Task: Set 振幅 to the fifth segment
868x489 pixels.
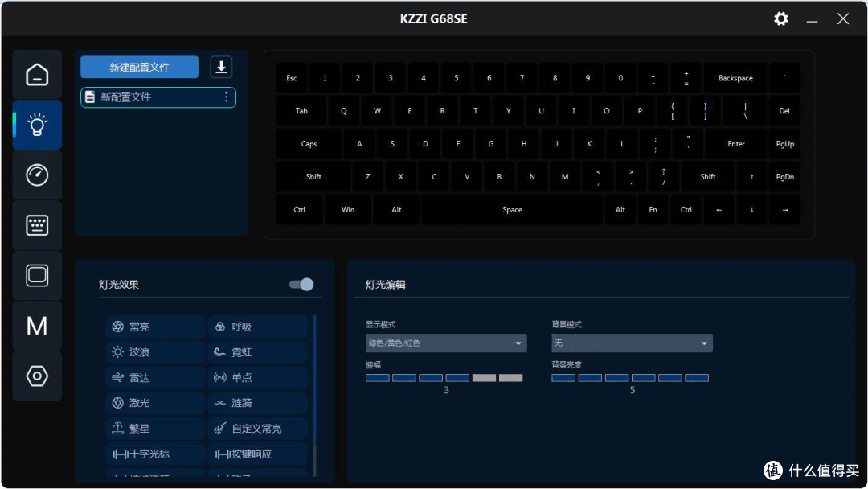Action: pos(484,378)
